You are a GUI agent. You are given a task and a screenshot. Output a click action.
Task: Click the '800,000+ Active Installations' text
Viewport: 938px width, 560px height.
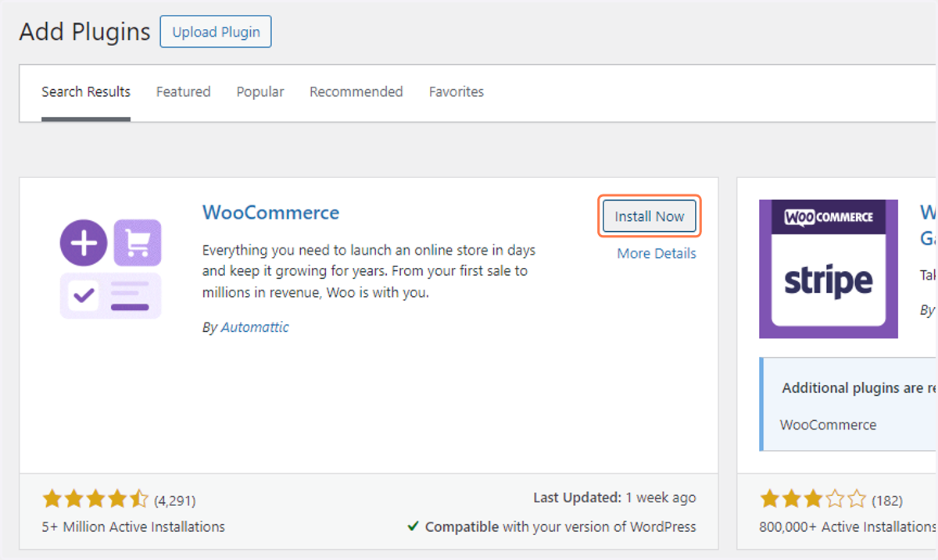click(x=848, y=526)
